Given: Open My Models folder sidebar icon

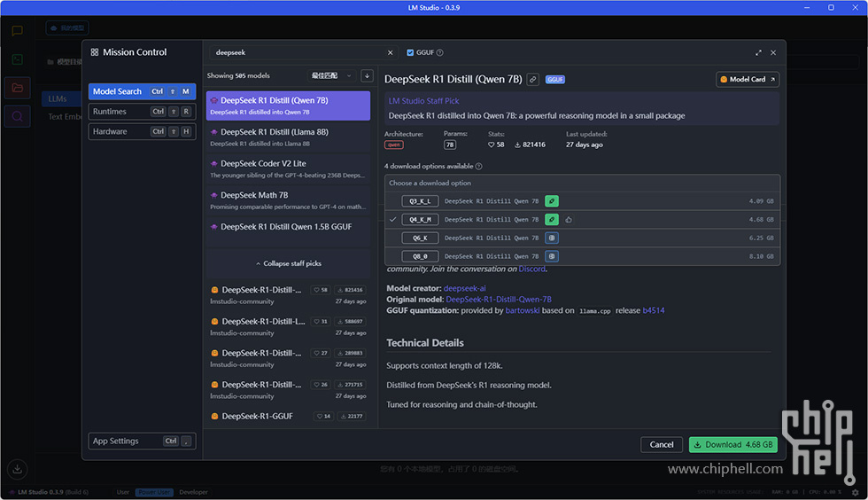Looking at the screenshot, I should pyautogui.click(x=17, y=88).
